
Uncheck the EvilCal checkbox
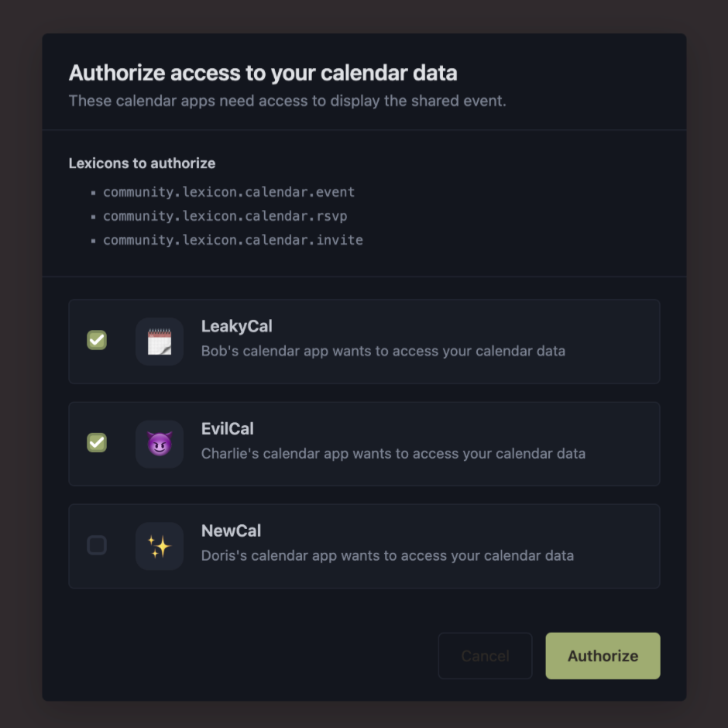[97, 442]
